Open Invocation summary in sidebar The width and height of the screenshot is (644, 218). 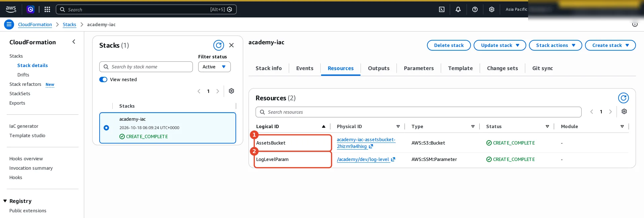pos(31,168)
